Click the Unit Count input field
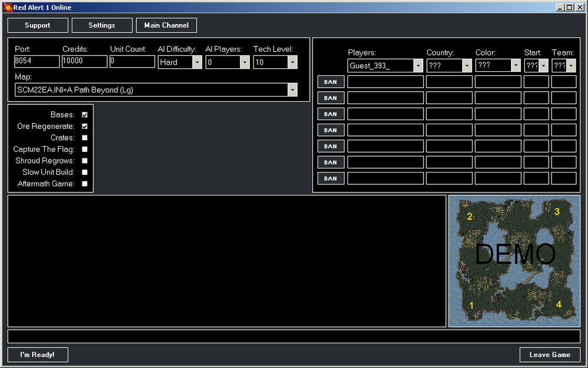Viewport: 588px width, 368px height. click(132, 61)
